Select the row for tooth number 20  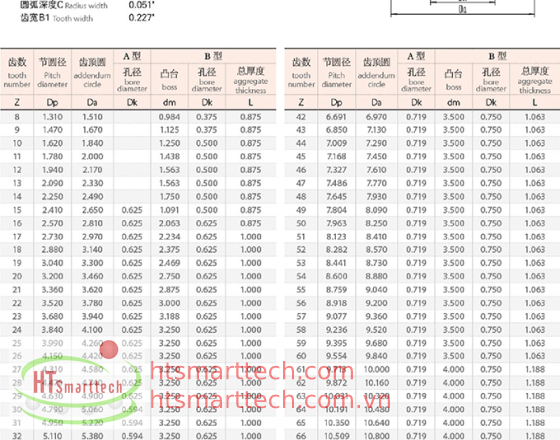pyautogui.click(x=138, y=276)
